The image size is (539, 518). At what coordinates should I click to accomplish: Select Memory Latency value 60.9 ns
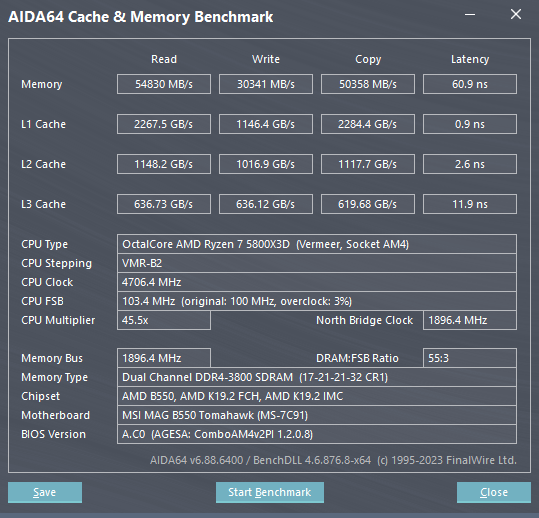(x=470, y=84)
